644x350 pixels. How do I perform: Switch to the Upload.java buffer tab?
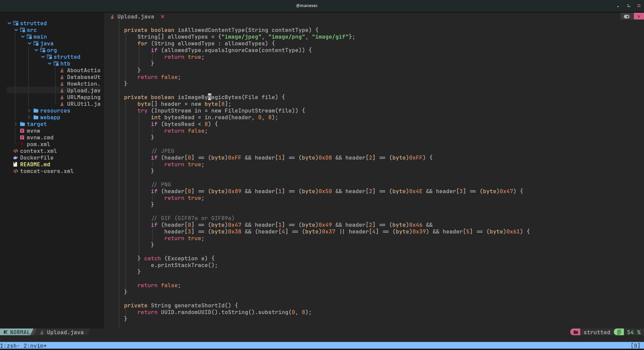pos(136,16)
